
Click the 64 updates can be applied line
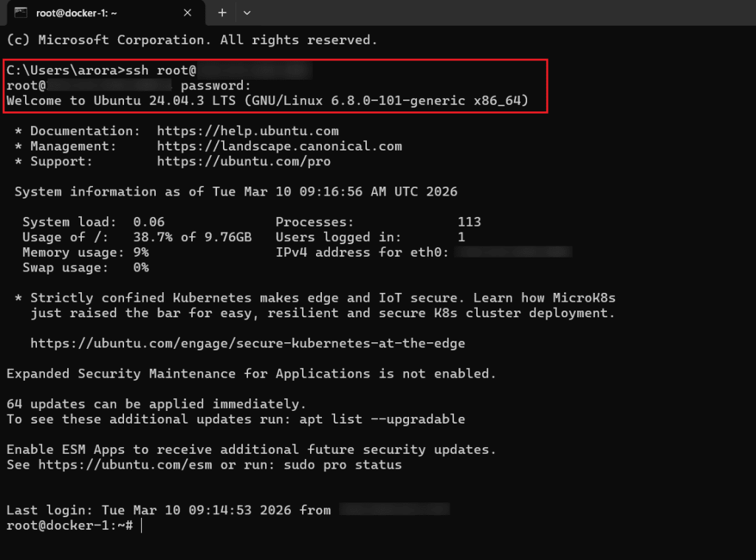pos(156,404)
